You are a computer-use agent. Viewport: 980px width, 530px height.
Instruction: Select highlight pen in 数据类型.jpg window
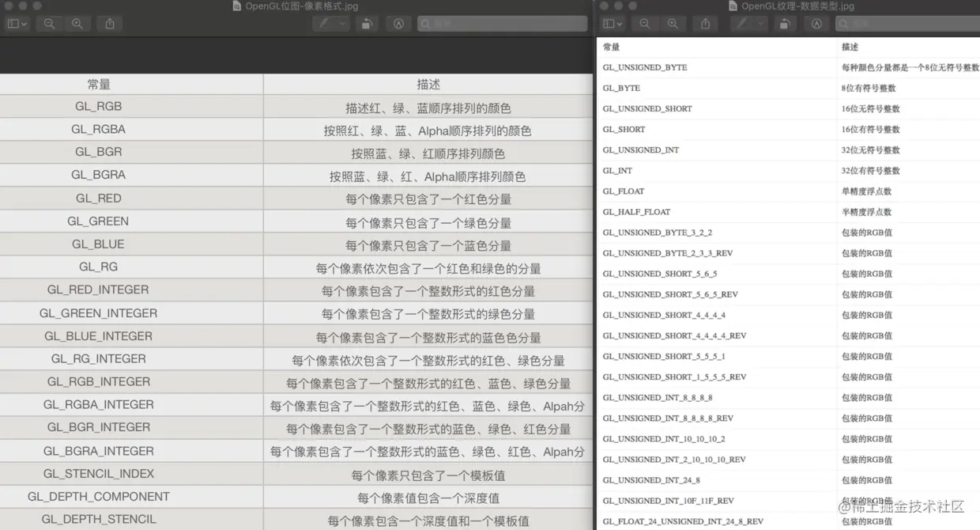tap(744, 24)
